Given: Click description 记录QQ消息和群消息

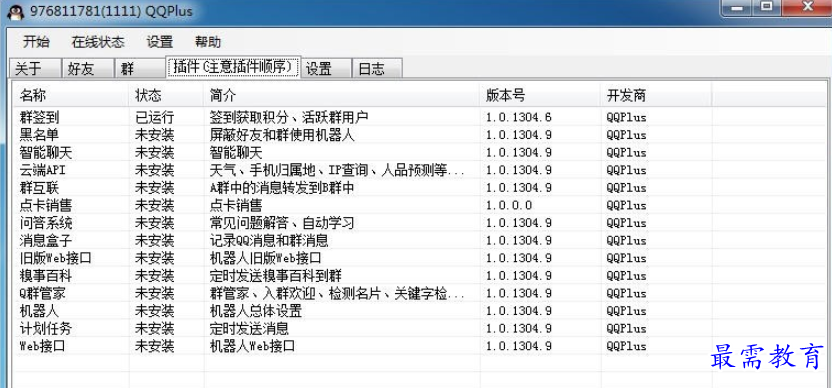Looking at the screenshot, I should pyautogui.click(x=269, y=240).
